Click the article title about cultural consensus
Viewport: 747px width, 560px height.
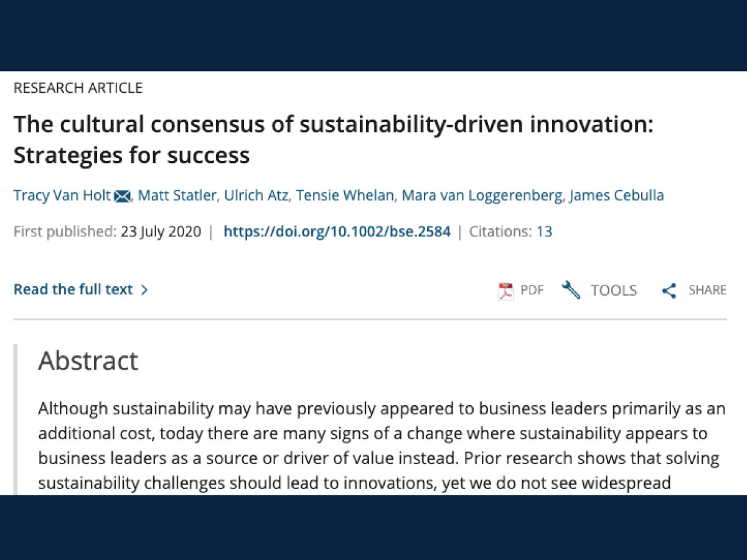[334, 139]
